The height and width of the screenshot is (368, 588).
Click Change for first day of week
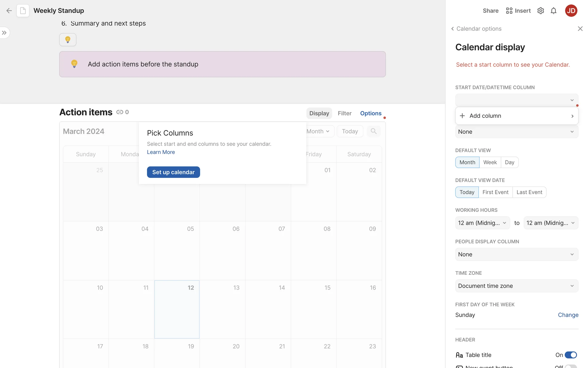(x=568, y=315)
